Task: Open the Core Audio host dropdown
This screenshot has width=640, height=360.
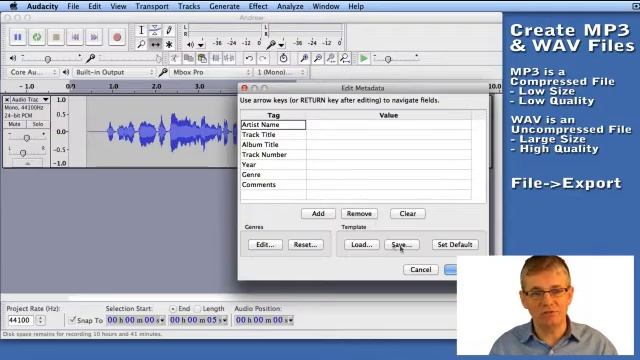Action: 32,72
